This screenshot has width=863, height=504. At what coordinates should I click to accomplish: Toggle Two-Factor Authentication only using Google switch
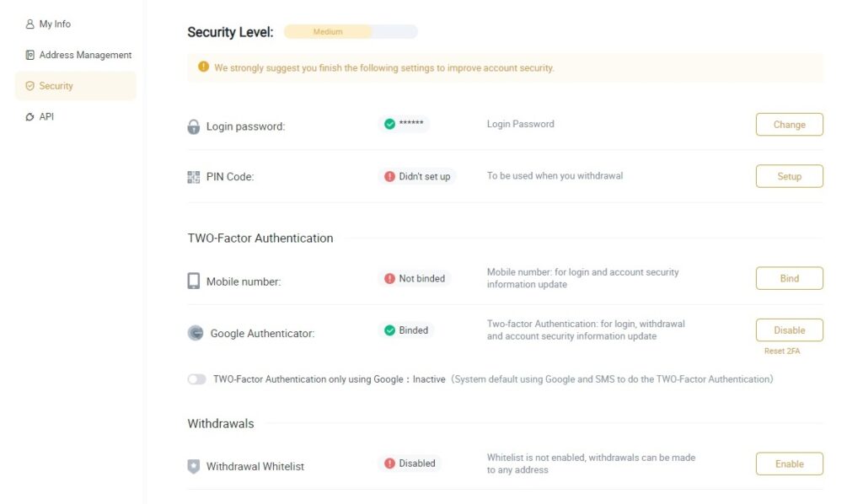(196, 379)
